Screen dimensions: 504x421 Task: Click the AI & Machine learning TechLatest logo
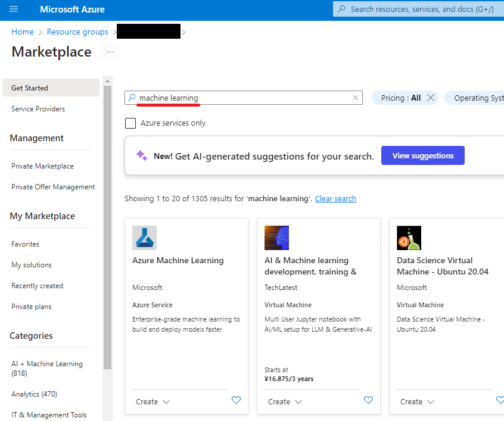277,238
